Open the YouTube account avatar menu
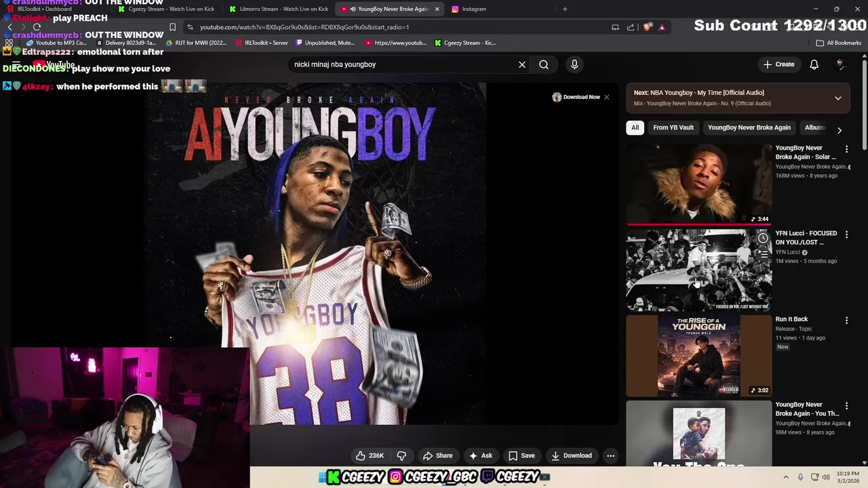Screen dimensions: 868x488 coord(841,64)
